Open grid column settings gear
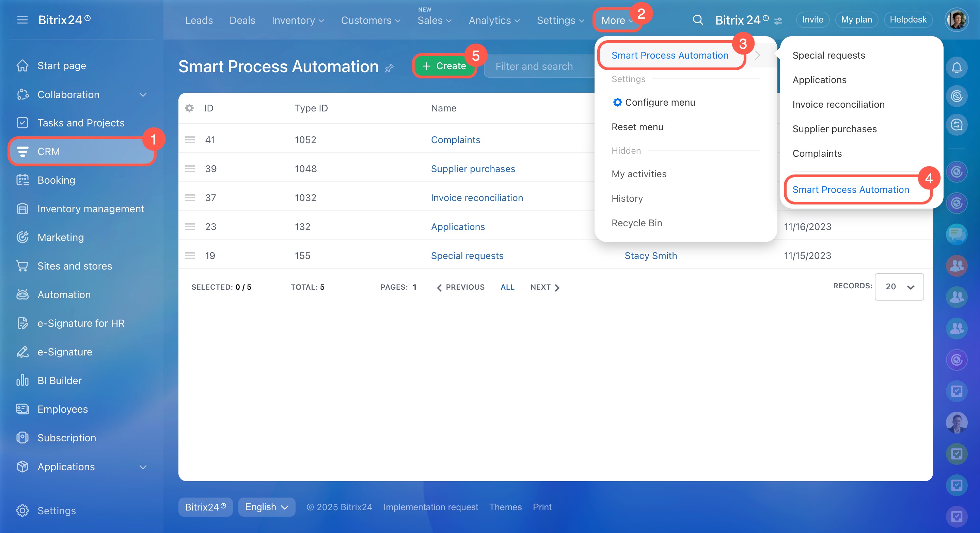This screenshot has width=980, height=533. click(189, 108)
